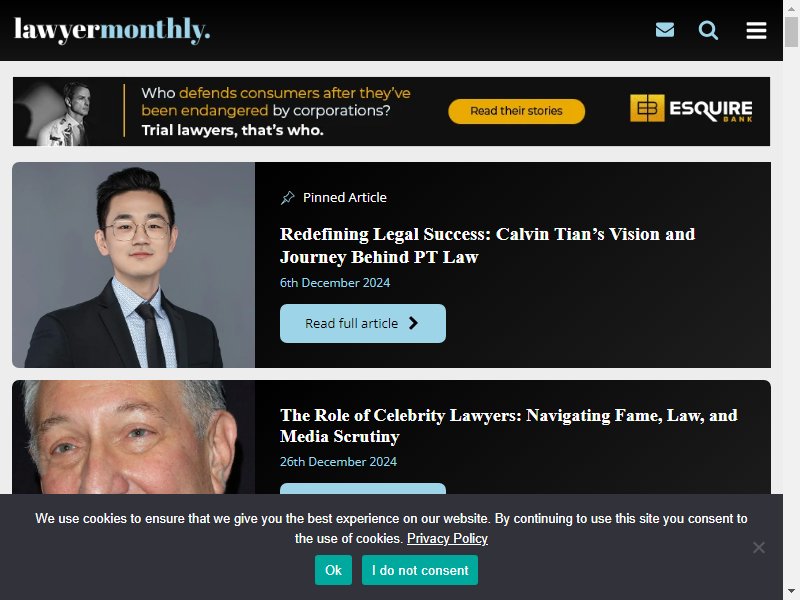Accept cookies with Ok button
Image resolution: width=800 pixels, height=600 pixels.
333,570
